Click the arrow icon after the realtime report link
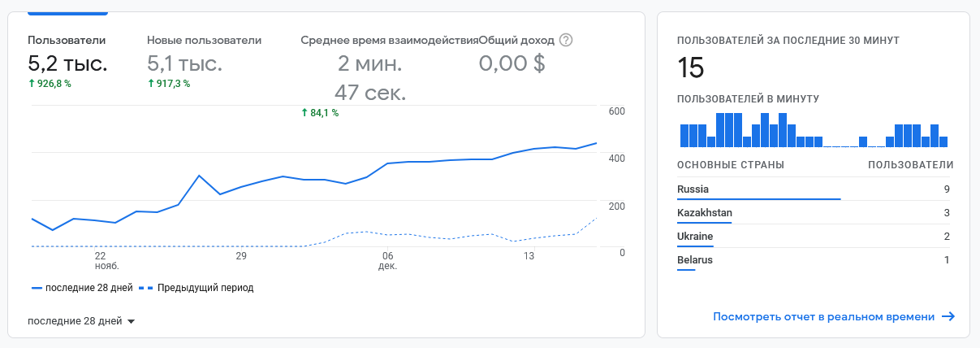Image resolution: width=980 pixels, height=348 pixels. click(948, 316)
